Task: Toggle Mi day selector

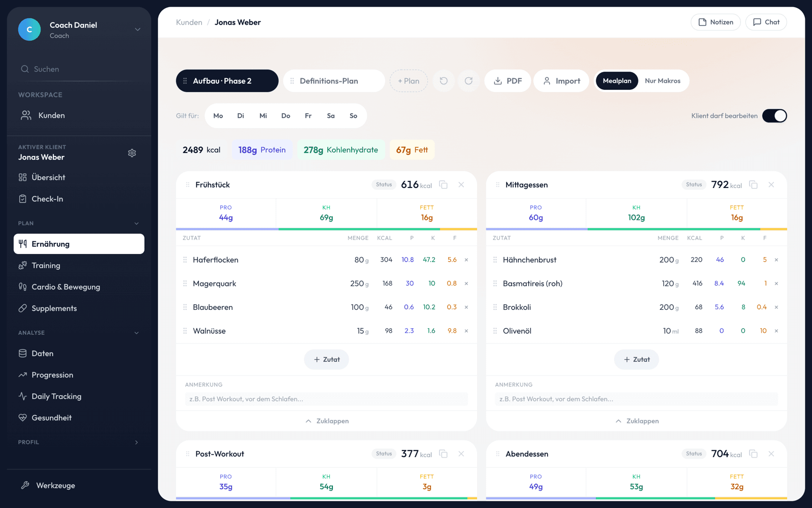Action: pos(263,116)
